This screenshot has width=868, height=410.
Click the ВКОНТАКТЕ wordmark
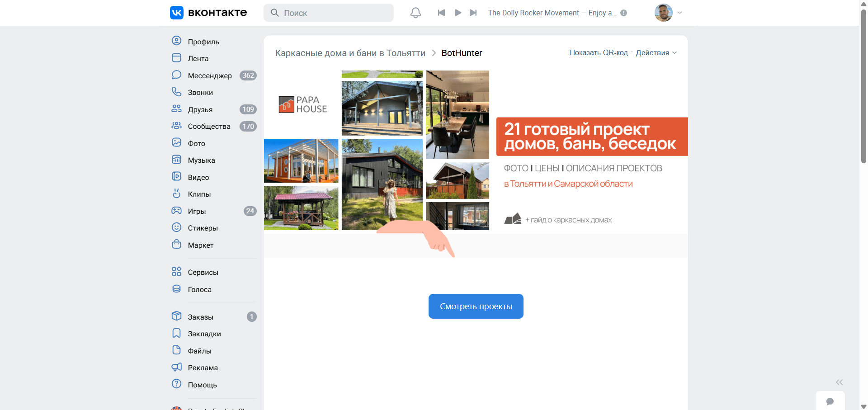coord(217,13)
